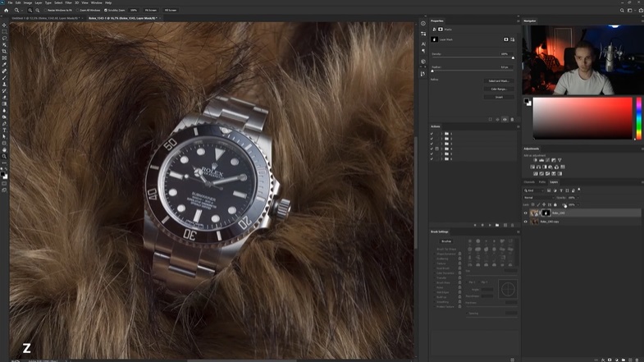Choose the Zoom In mode icon

click(x=30, y=11)
